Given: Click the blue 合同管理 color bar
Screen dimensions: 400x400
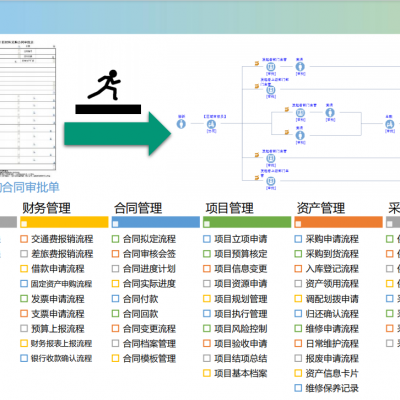Looking at the screenshot, I should 156,222.
